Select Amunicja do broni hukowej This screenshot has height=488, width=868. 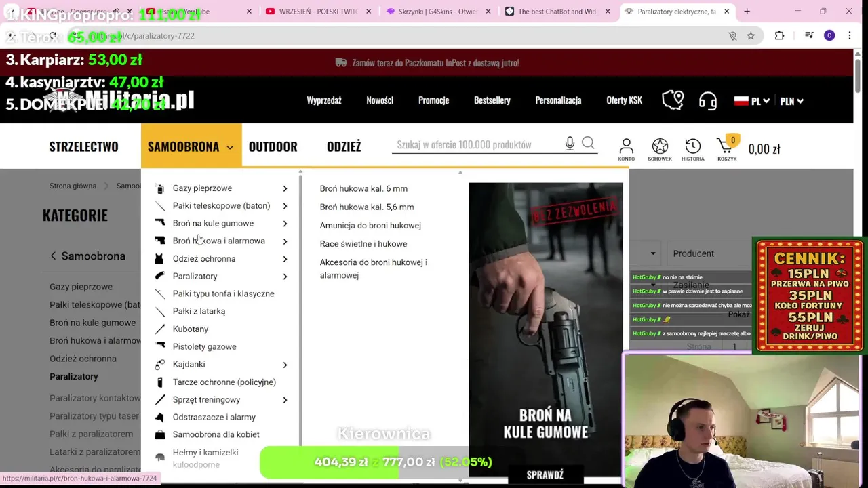pos(370,225)
